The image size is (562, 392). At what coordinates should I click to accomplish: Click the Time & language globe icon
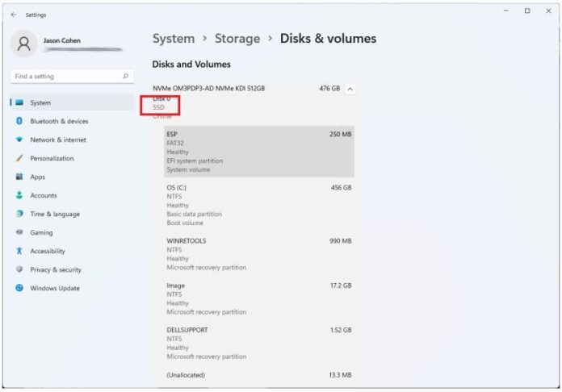19,214
